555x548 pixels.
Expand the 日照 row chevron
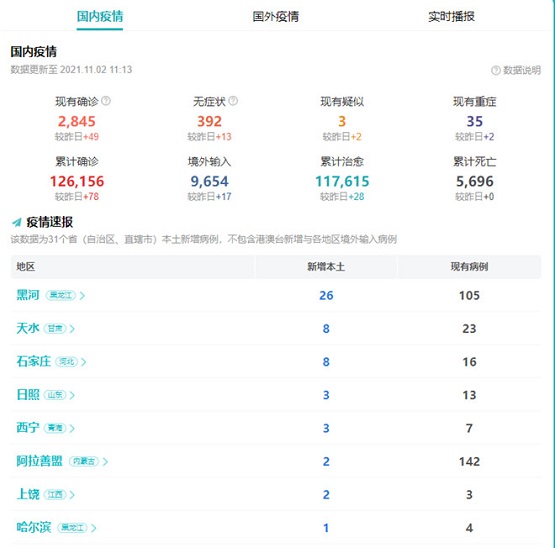(72, 395)
